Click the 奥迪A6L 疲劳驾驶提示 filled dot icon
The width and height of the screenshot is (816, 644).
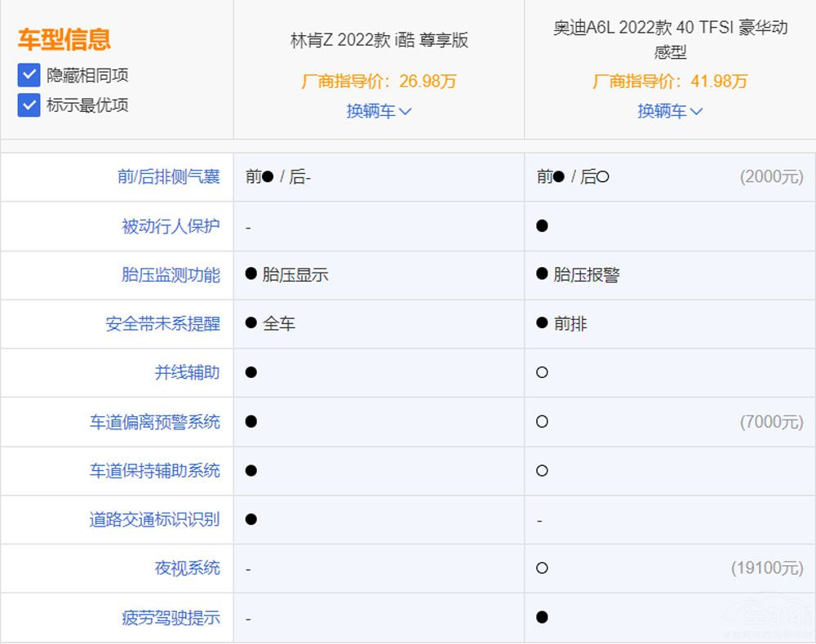tap(542, 617)
